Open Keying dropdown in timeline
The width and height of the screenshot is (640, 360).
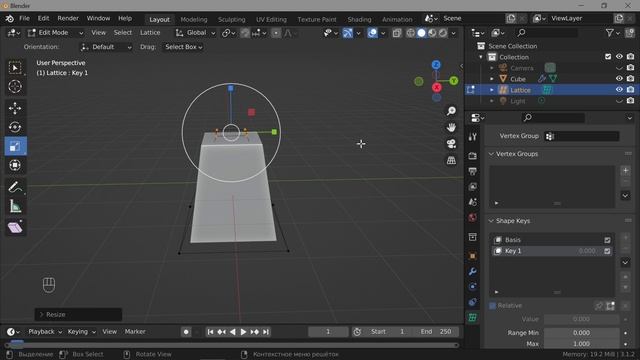point(81,332)
